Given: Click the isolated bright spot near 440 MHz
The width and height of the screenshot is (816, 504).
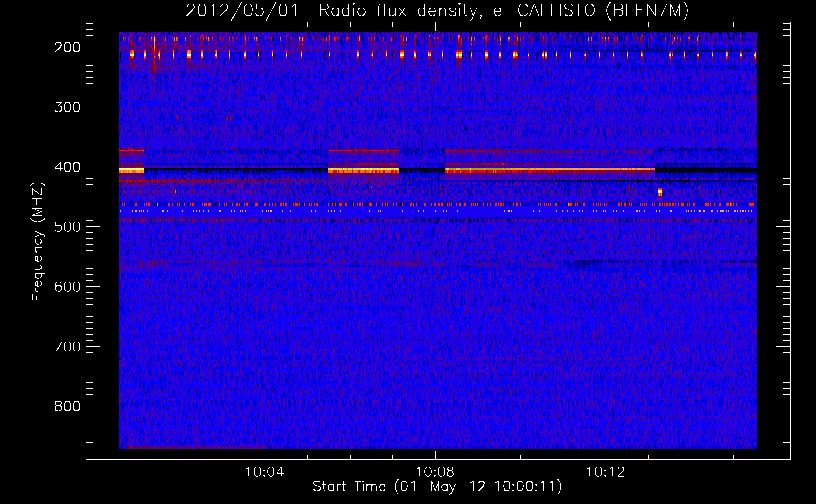Looking at the screenshot, I should point(660,192).
